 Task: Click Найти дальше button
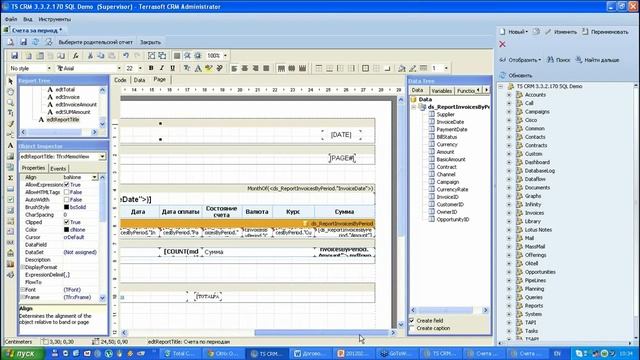[x=598, y=60]
